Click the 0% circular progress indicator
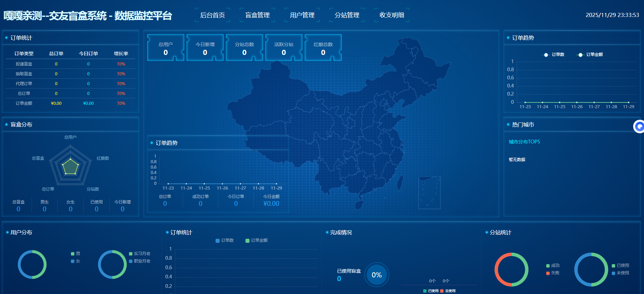644x294 pixels. tap(376, 275)
